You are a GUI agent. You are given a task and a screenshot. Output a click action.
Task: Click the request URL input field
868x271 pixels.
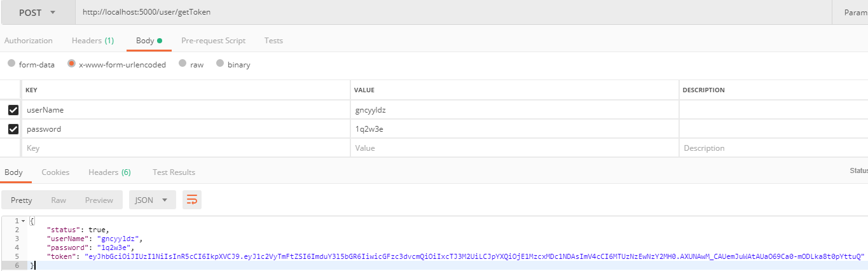coord(445,13)
